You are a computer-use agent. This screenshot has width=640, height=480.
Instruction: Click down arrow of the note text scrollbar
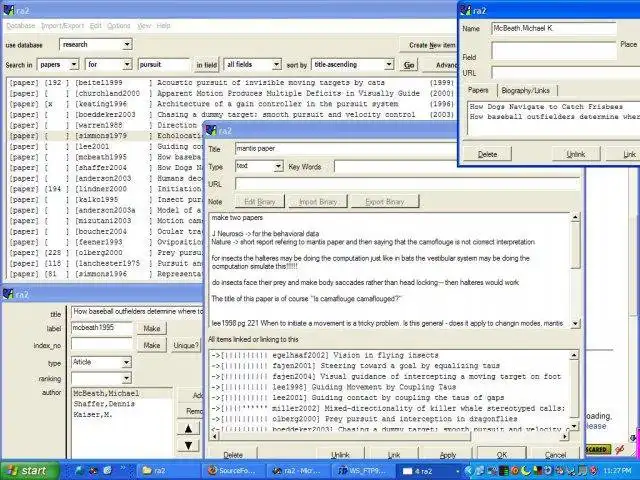(575, 323)
